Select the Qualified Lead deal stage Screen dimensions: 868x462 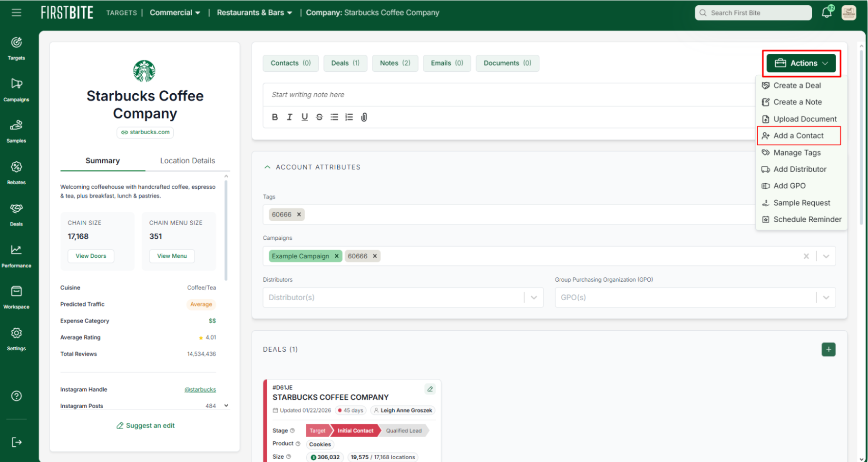(x=404, y=431)
